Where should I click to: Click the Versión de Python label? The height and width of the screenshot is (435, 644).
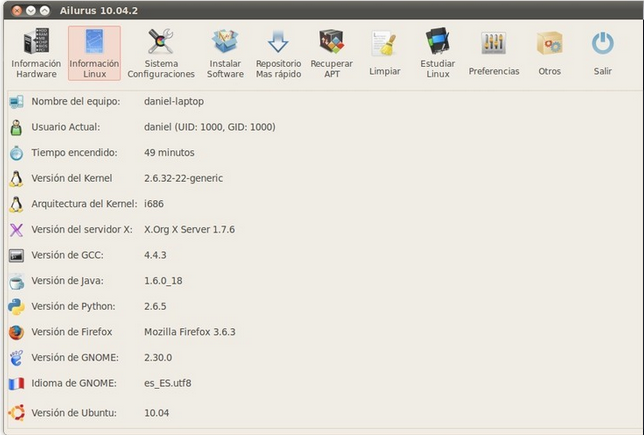74,306
